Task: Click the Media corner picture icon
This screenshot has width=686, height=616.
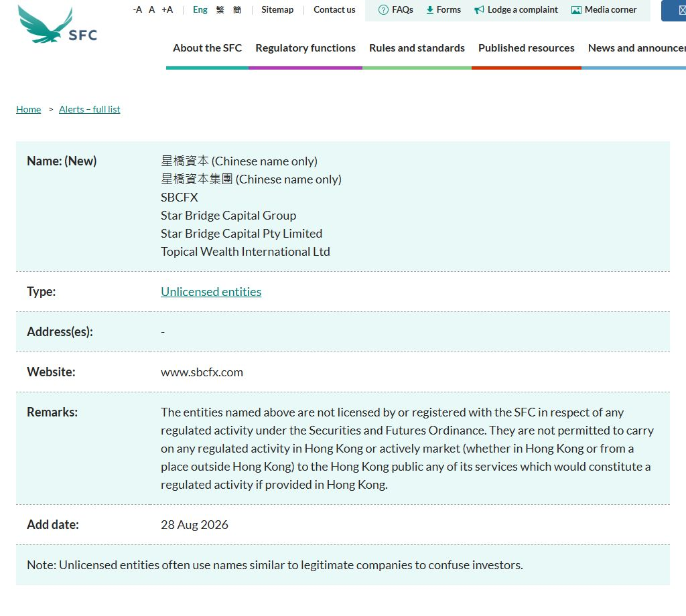Action: click(577, 9)
